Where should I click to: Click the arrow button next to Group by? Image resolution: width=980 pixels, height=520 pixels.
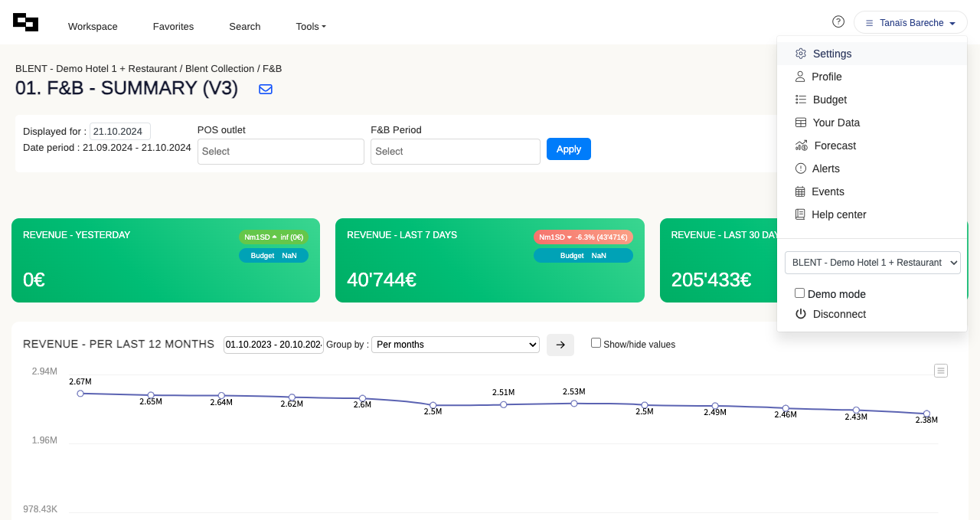point(560,345)
